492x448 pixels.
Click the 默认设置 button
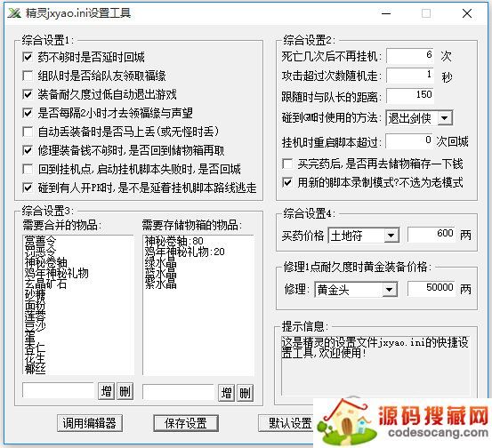286,423
